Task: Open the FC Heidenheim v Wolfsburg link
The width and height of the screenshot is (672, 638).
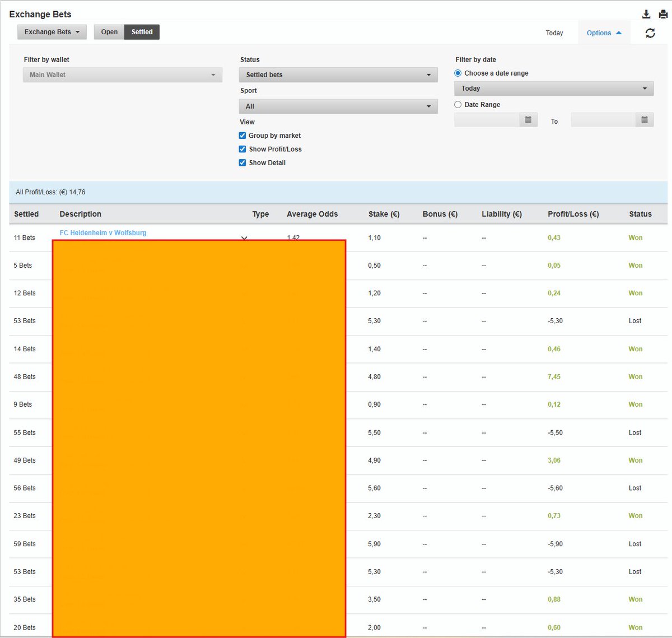Action: point(103,233)
